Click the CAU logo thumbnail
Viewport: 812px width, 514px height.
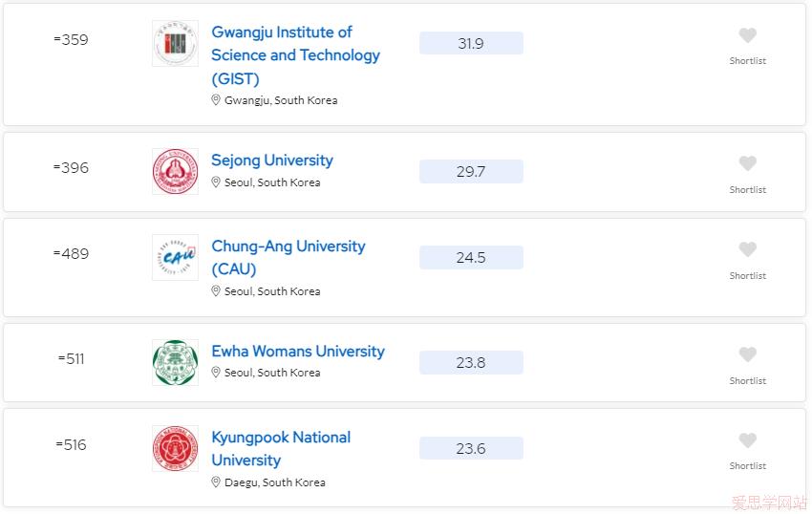coord(175,258)
